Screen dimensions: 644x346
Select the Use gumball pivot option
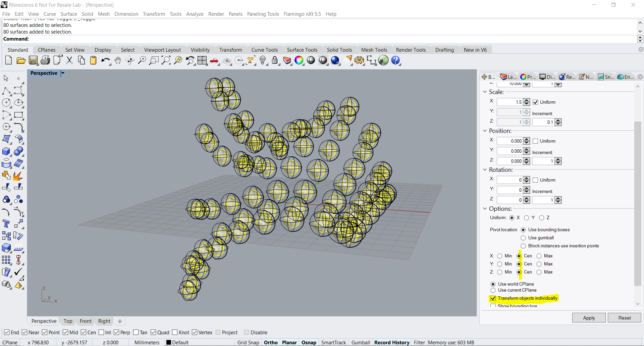click(x=523, y=238)
